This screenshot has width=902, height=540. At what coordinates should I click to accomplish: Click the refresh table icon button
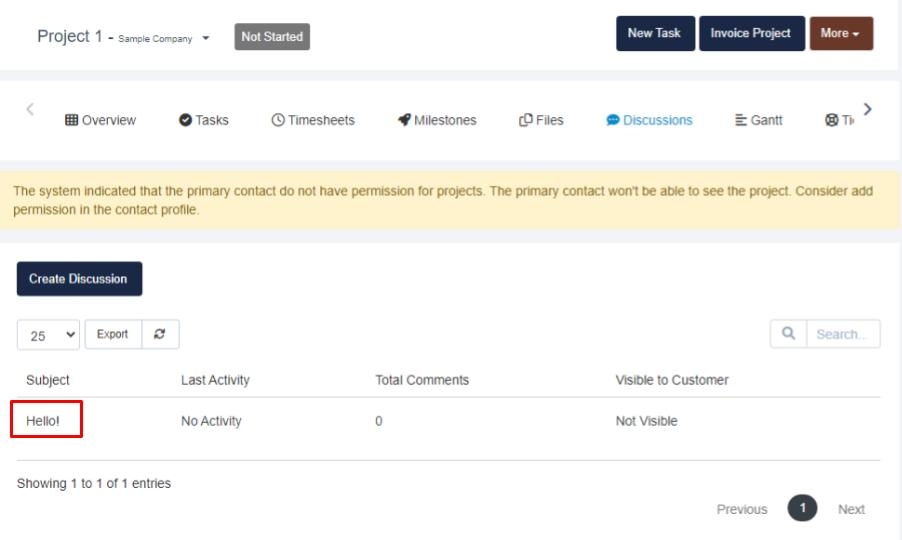161,335
